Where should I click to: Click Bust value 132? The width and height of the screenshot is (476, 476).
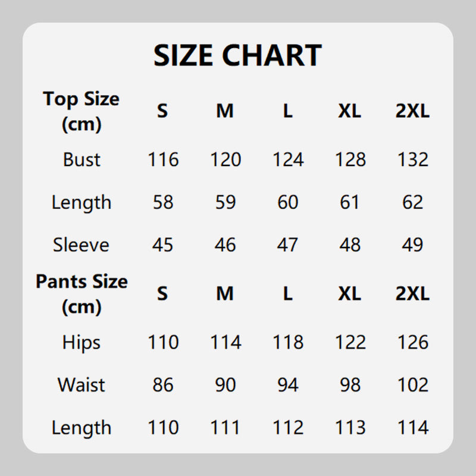[412, 159]
